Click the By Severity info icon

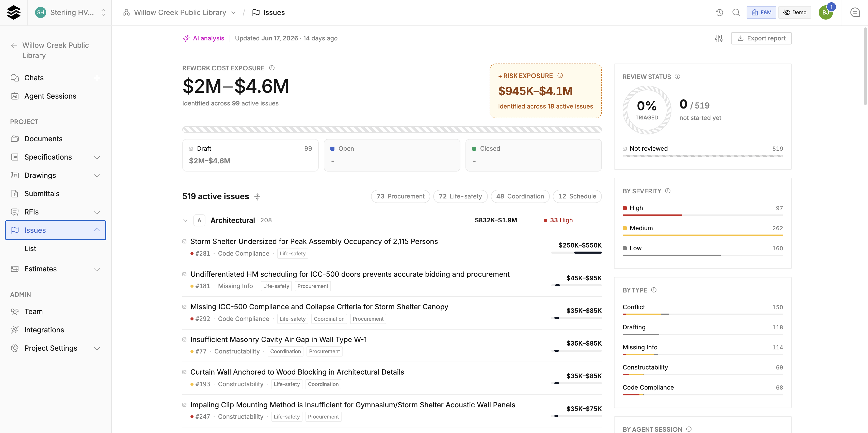tap(668, 191)
